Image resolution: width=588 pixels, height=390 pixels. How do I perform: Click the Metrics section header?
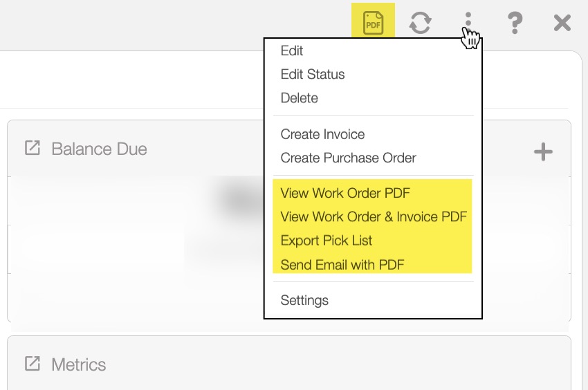coord(78,364)
